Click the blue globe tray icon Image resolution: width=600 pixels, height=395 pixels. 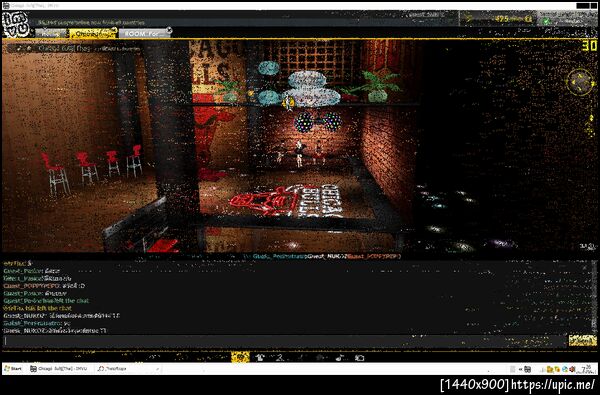(565, 369)
